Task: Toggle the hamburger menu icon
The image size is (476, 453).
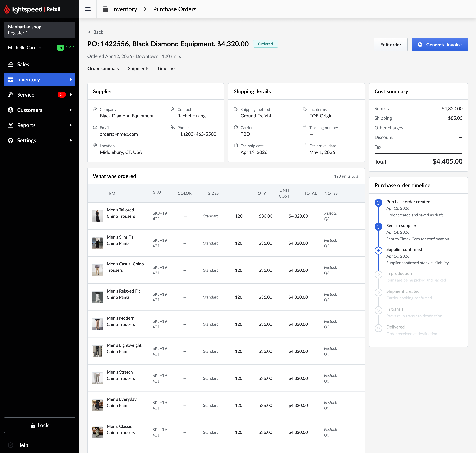Action: (88, 9)
